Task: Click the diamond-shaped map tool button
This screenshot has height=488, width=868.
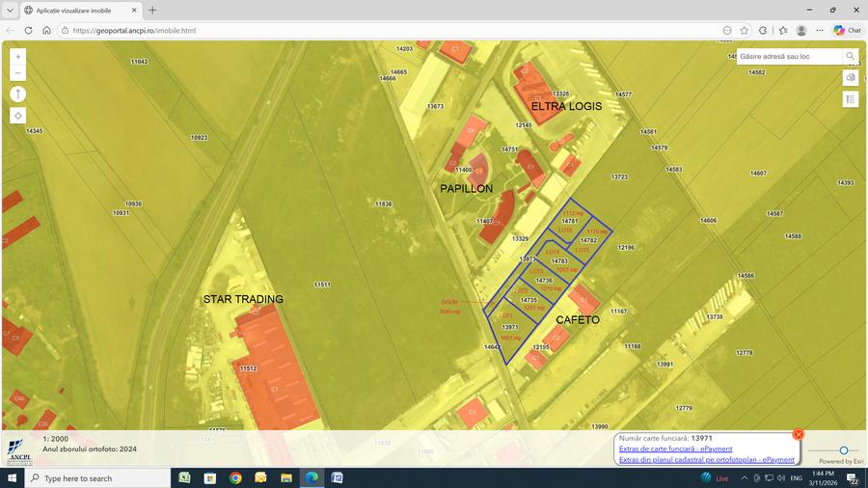Action: coord(18,116)
